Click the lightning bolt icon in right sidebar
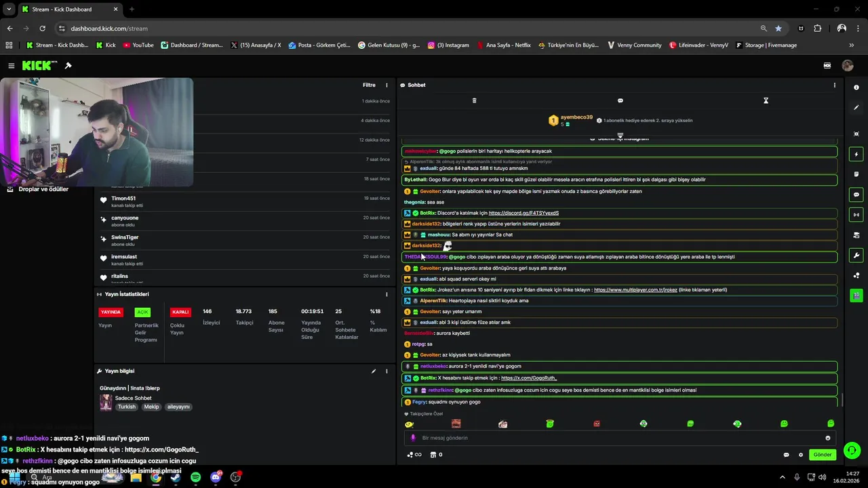The height and width of the screenshot is (488, 868). pos(856,155)
